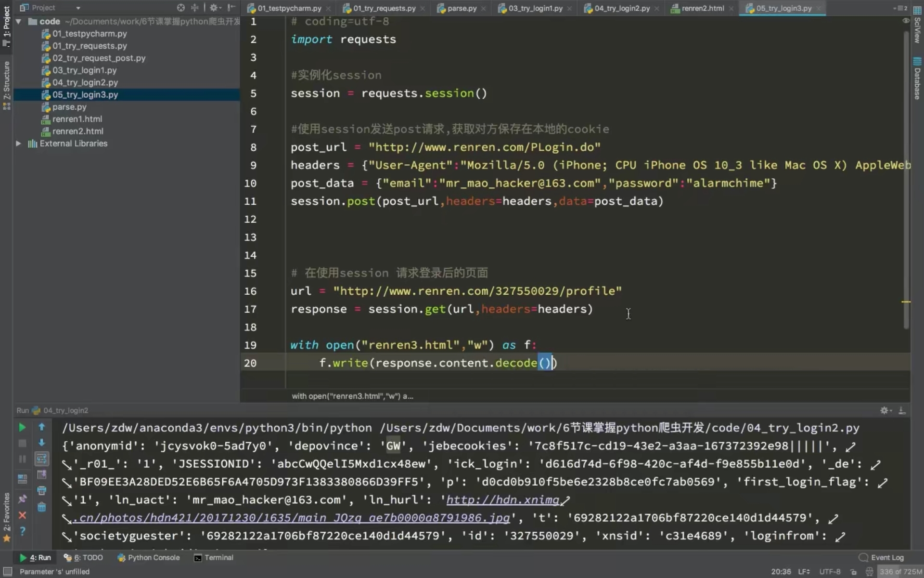924x578 pixels.
Task: Collapse the code folder
Action: point(18,22)
